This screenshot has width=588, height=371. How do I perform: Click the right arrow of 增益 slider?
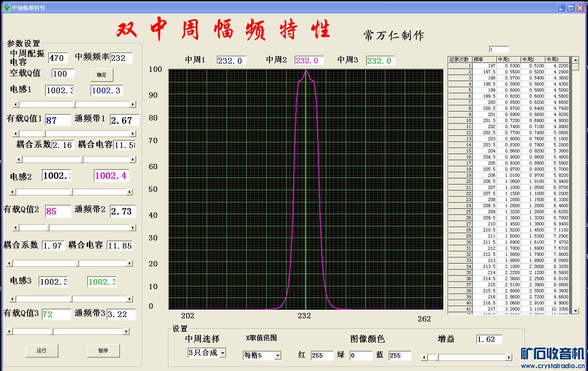pyautogui.click(x=509, y=357)
